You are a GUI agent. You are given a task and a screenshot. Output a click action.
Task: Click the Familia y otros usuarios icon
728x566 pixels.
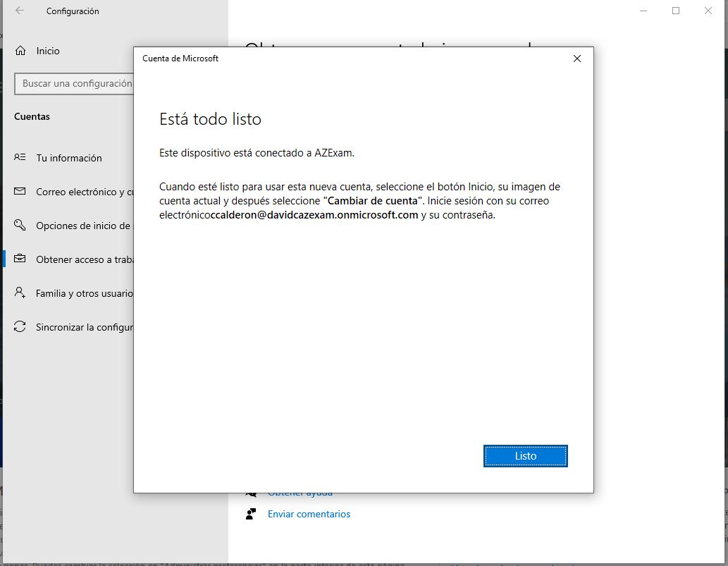[x=20, y=293]
